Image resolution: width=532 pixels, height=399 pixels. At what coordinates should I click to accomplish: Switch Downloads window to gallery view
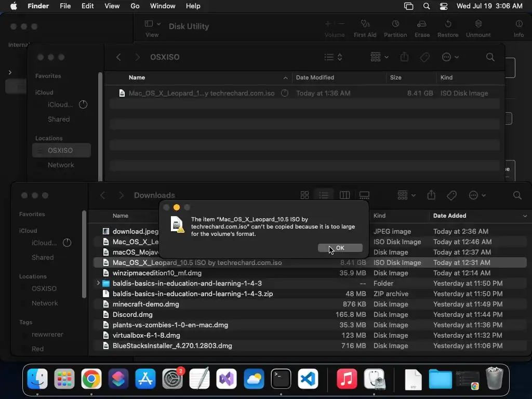pos(364,195)
